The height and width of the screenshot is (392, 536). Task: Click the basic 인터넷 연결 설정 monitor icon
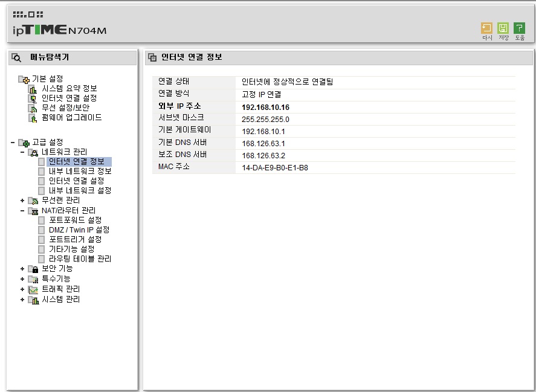coord(33,99)
